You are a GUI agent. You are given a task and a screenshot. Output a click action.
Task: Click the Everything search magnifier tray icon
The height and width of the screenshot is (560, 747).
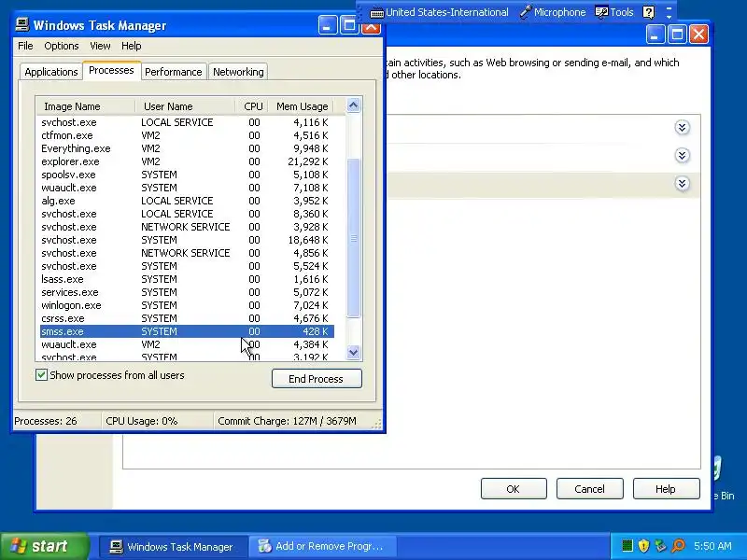679,546
